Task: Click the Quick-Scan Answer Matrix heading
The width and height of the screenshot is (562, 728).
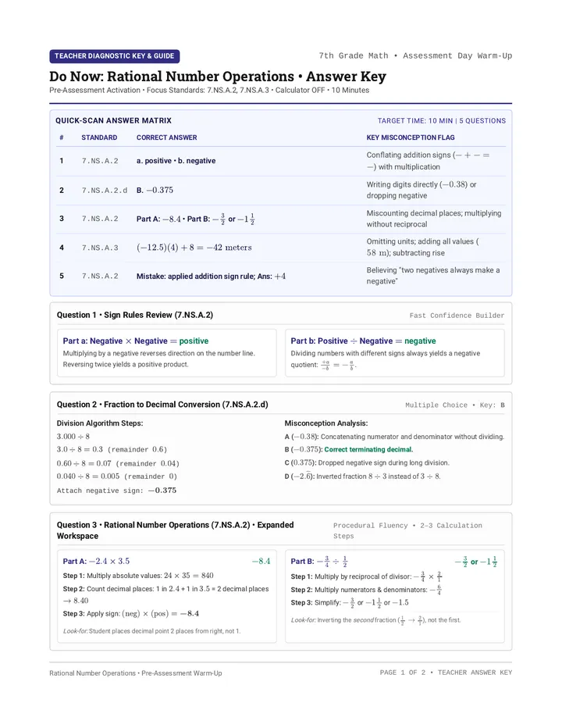Action: (x=114, y=121)
